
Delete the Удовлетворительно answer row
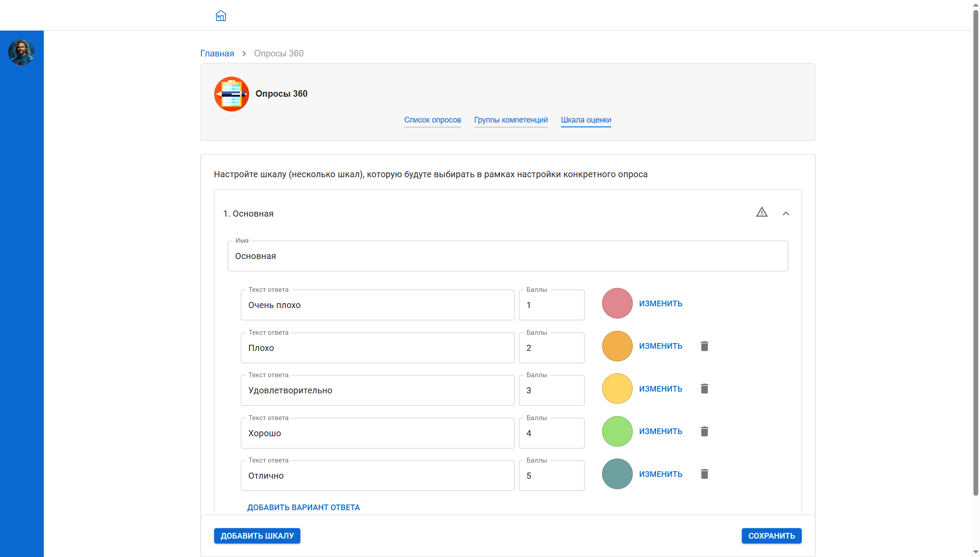(x=704, y=389)
